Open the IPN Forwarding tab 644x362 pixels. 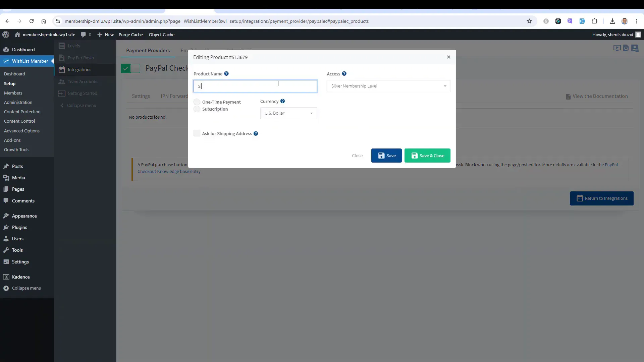point(174,96)
